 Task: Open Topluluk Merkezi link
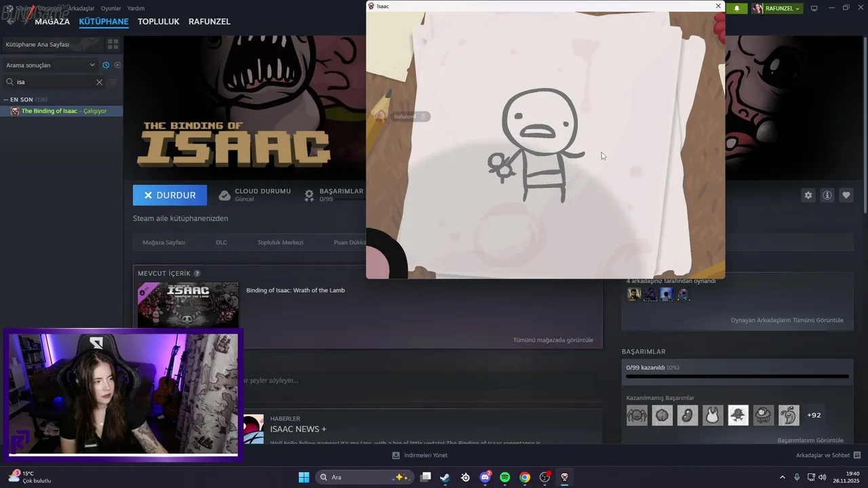(x=280, y=242)
